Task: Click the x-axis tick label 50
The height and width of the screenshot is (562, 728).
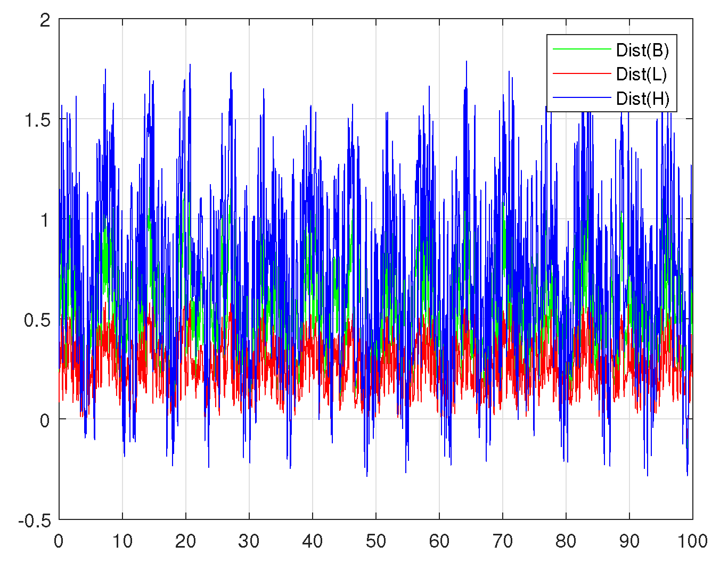Action: (376, 541)
